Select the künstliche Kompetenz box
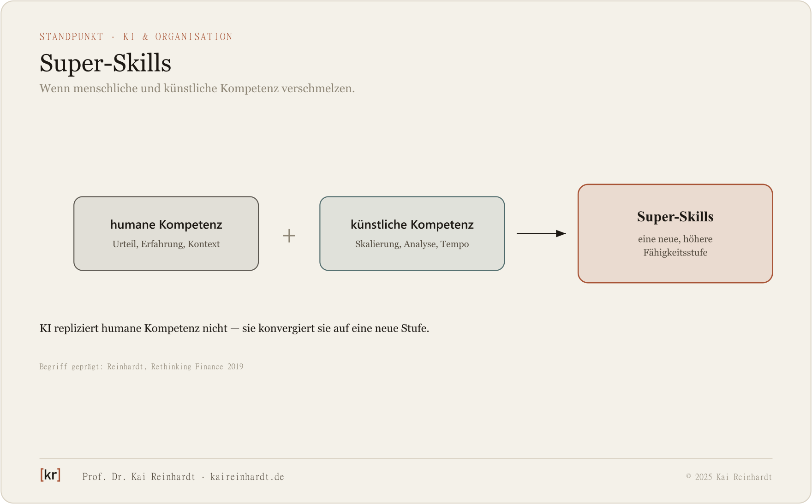The image size is (812, 504). [x=412, y=234]
